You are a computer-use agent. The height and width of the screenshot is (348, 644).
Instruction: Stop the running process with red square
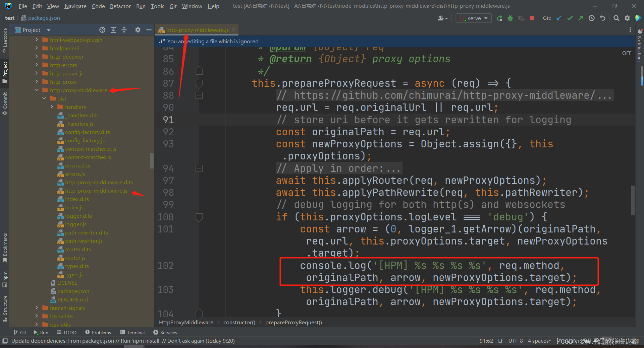coord(532,18)
